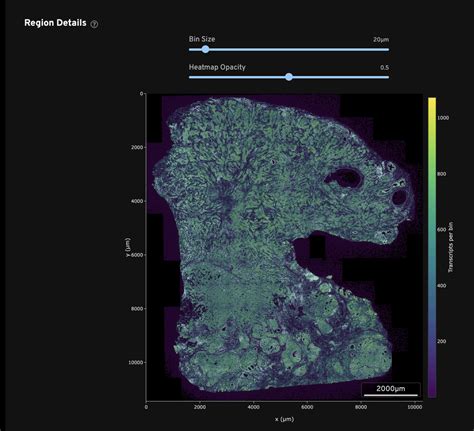
Task: Click the Region Details heading
Action: tap(55, 23)
